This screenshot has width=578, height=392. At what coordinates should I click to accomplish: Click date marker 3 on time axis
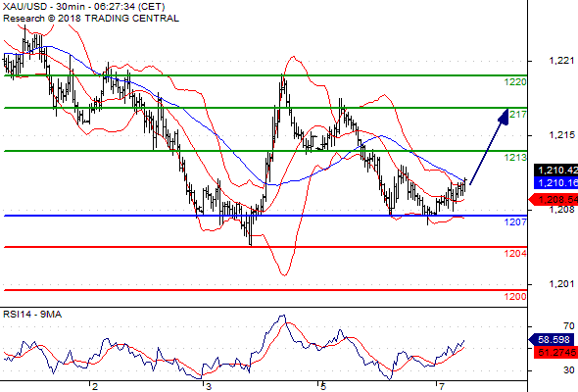point(209,386)
